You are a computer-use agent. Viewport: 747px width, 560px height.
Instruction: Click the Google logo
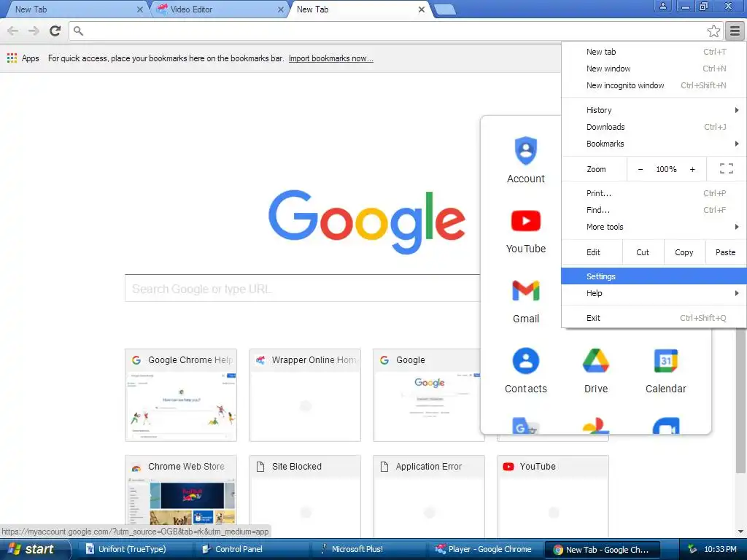point(367,222)
